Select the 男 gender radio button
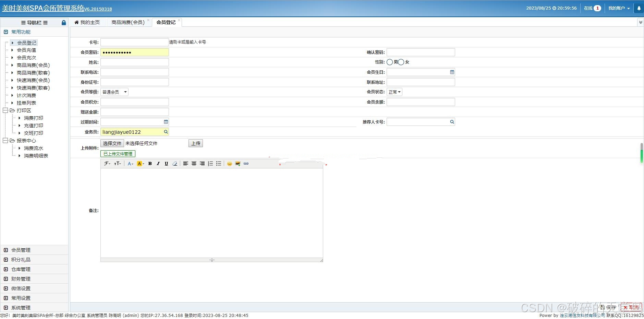 pos(390,62)
